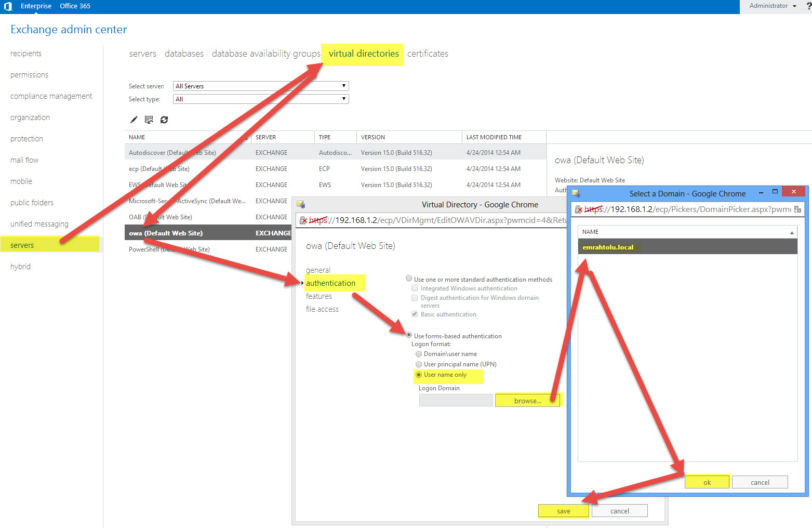This screenshot has height=528, width=812.
Task: Sort by LAST MODIFIED TIME column
Action: [x=503, y=137]
